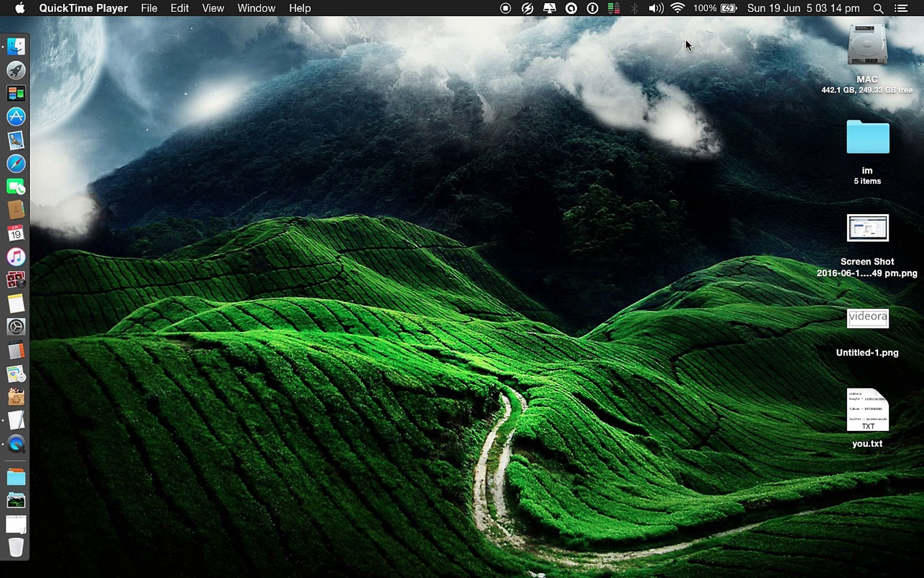Open the Bluetooth status menu
This screenshot has height=578, width=924.
(634, 8)
